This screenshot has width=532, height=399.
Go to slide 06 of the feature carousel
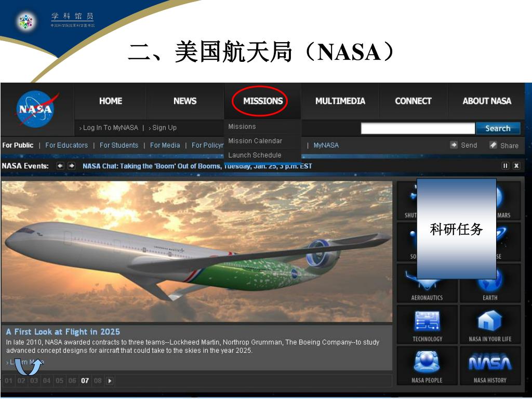click(72, 381)
